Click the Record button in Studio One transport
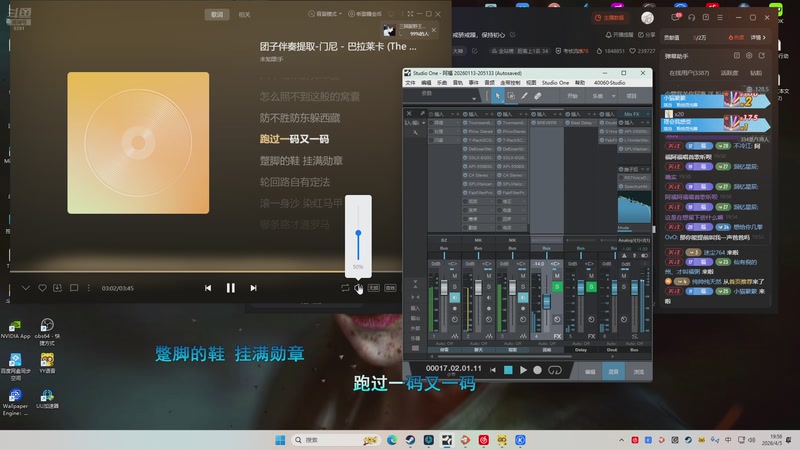Viewport: 800px width, 450px height. [x=537, y=370]
